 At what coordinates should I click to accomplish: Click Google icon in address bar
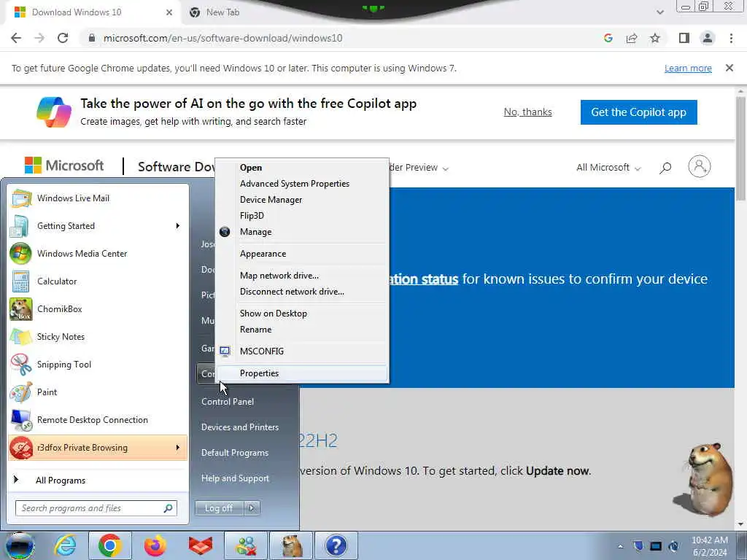coord(608,38)
